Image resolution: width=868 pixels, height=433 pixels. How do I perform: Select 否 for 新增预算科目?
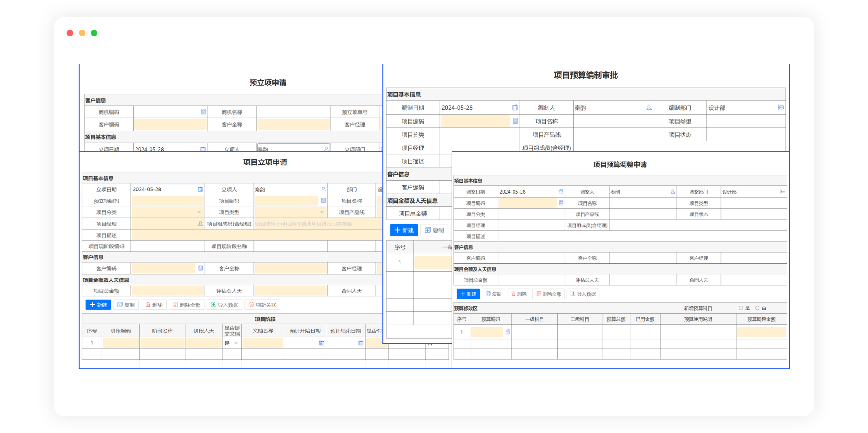(757, 308)
